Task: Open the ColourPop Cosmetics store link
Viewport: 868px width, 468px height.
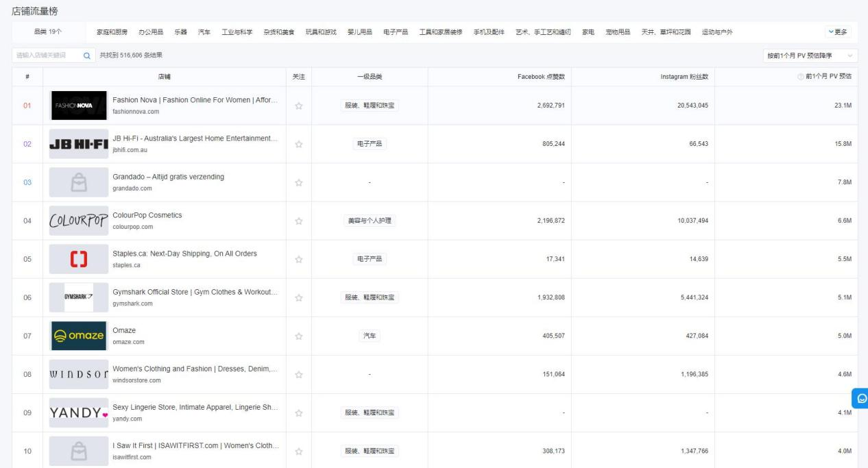Action: tap(147, 215)
